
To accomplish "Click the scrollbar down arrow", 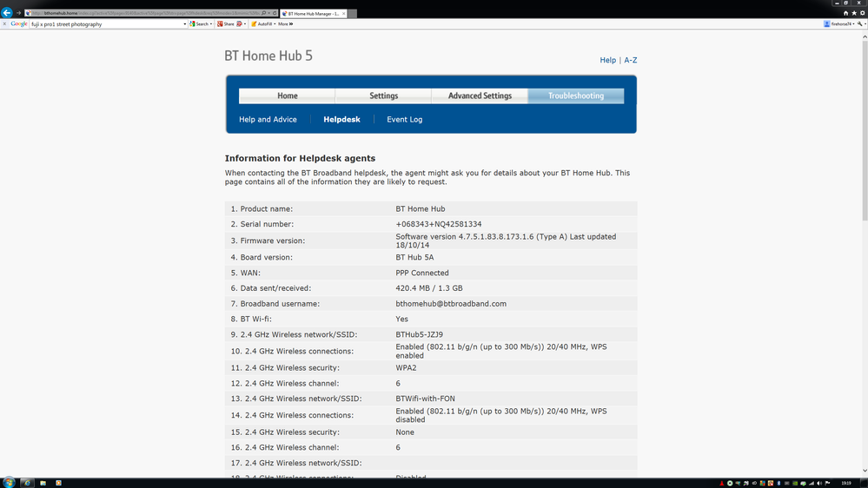I will [x=865, y=471].
